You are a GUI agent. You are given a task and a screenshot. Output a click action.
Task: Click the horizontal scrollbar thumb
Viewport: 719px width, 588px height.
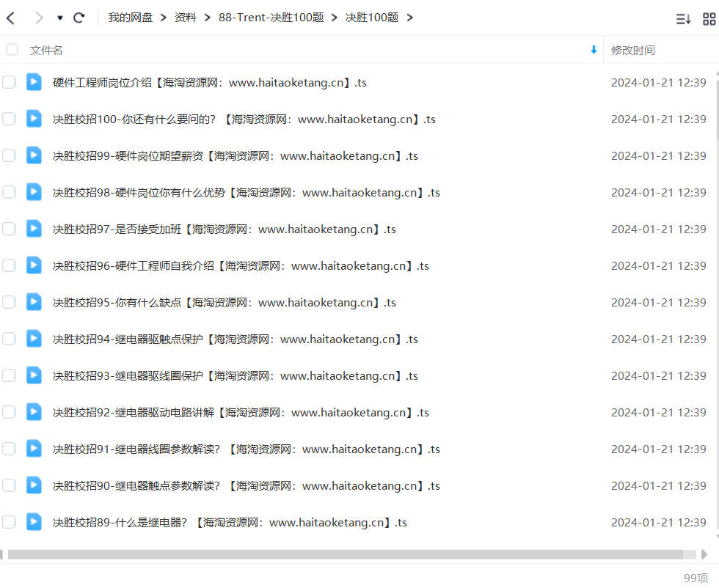coord(346,554)
